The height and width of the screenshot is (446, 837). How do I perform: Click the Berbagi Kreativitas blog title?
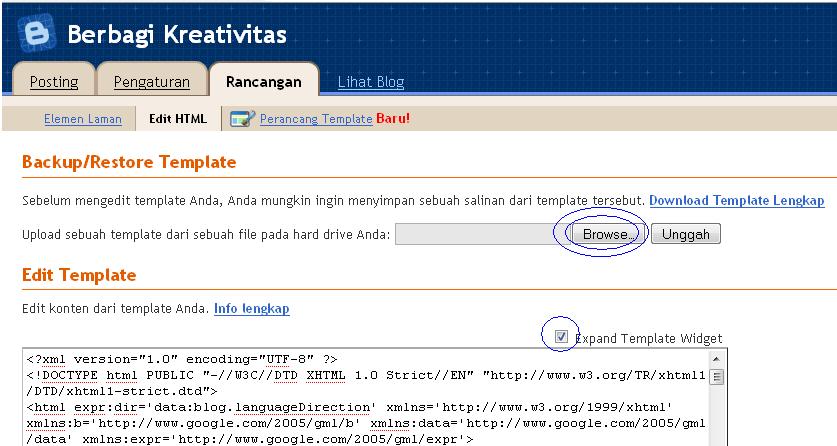point(177,35)
